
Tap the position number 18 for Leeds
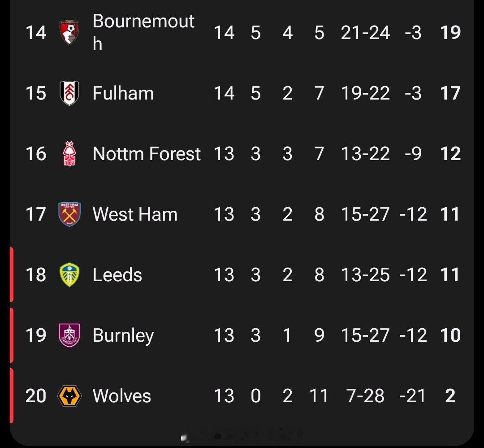(x=36, y=274)
